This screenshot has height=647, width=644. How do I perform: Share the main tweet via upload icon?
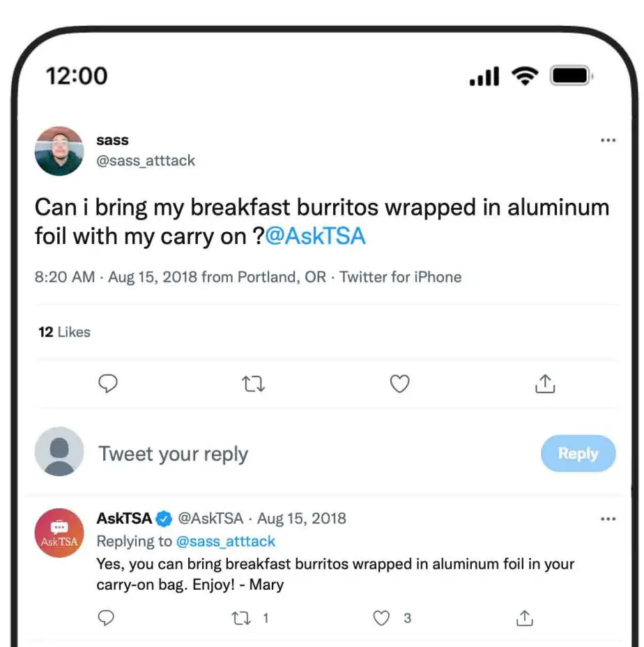545,383
